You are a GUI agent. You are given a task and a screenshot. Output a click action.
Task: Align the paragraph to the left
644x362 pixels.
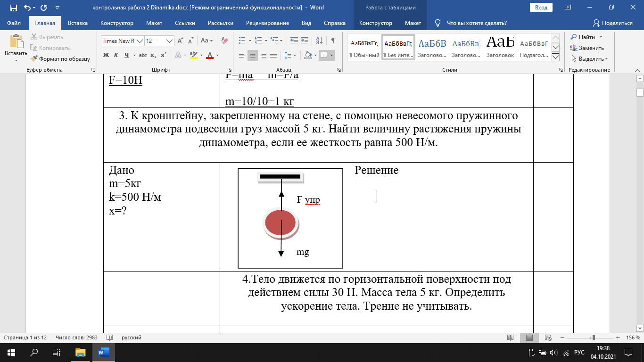tap(242, 55)
